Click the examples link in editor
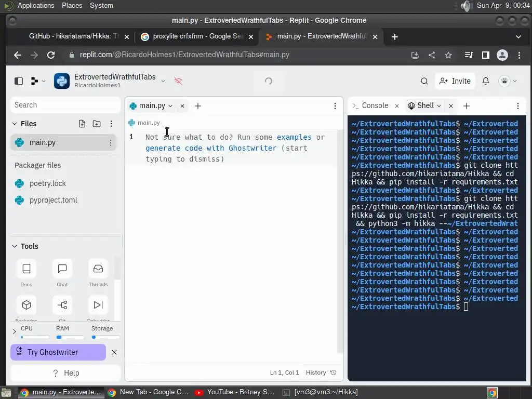532x399 pixels. point(294,137)
